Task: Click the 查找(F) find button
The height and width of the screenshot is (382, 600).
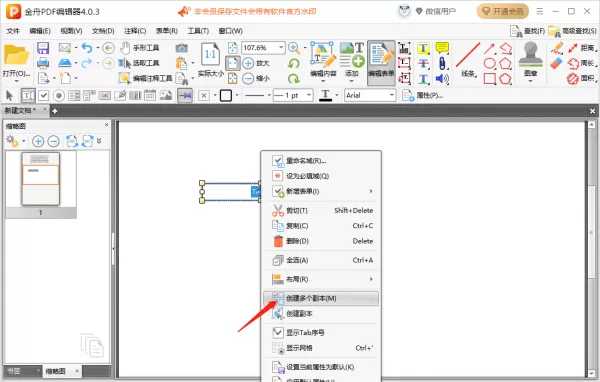Action: click(x=527, y=31)
